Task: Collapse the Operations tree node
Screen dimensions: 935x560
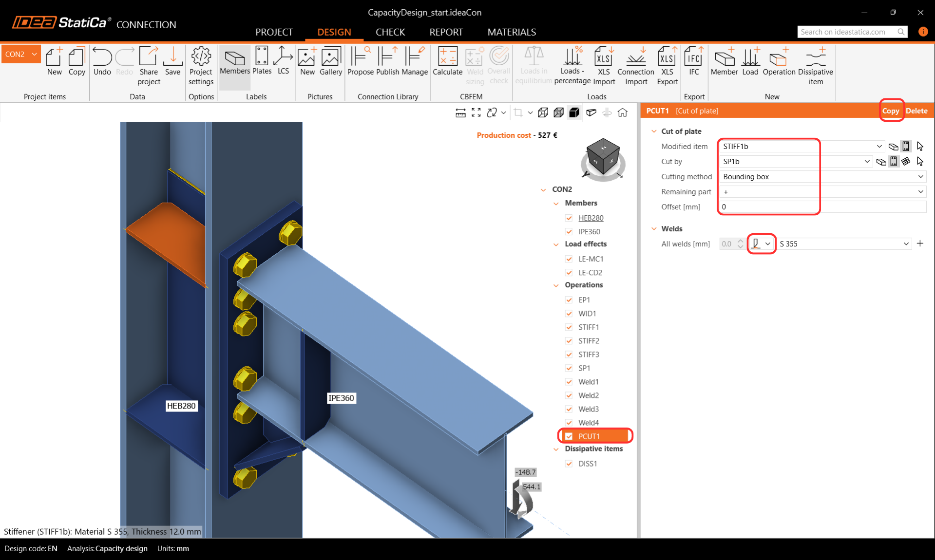Action: 556,285
